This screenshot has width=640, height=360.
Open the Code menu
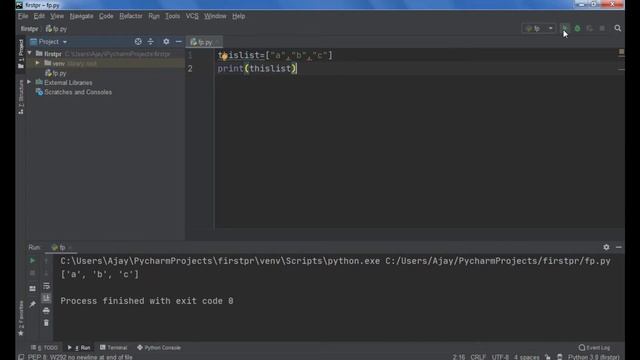click(x=106, y=16)
